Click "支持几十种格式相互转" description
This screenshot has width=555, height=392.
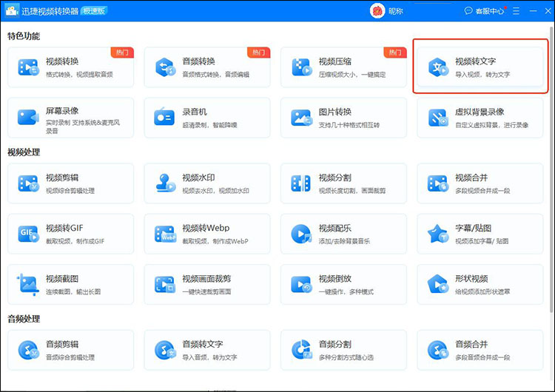point(349,125)
